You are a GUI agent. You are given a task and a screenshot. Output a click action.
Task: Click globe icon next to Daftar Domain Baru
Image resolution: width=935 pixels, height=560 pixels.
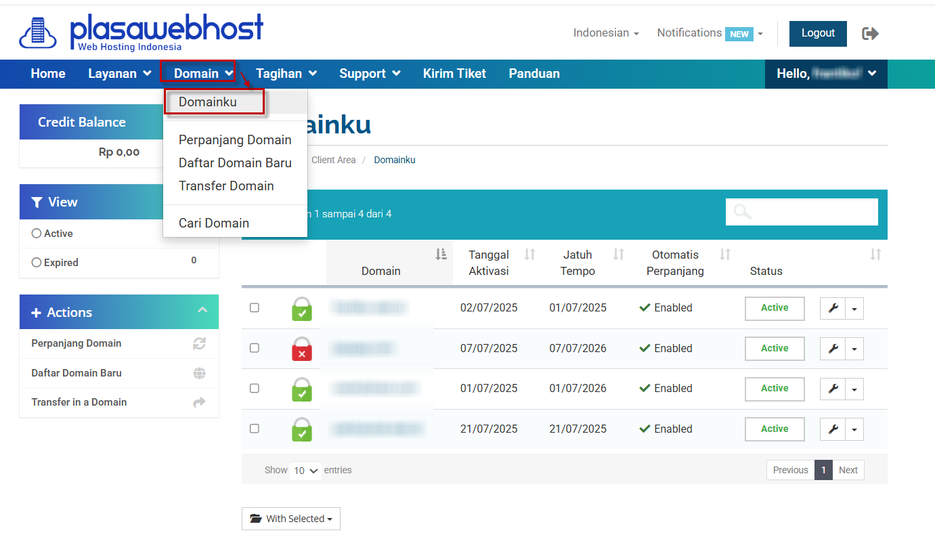click(199, 373)
